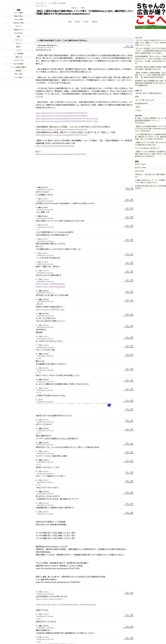The height and width of the screenshot is (644, 166).
Task: Open モテない男性 board in sidebar
Action: pyautogui.click(x=18, y=20)
